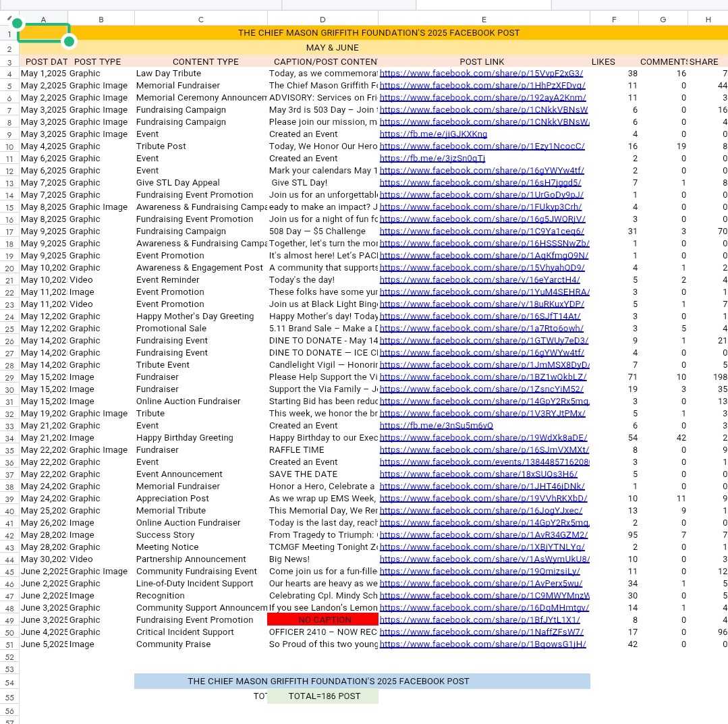Select the shares value 198 cell
This screenshot has height=724, width=728.
708,377
